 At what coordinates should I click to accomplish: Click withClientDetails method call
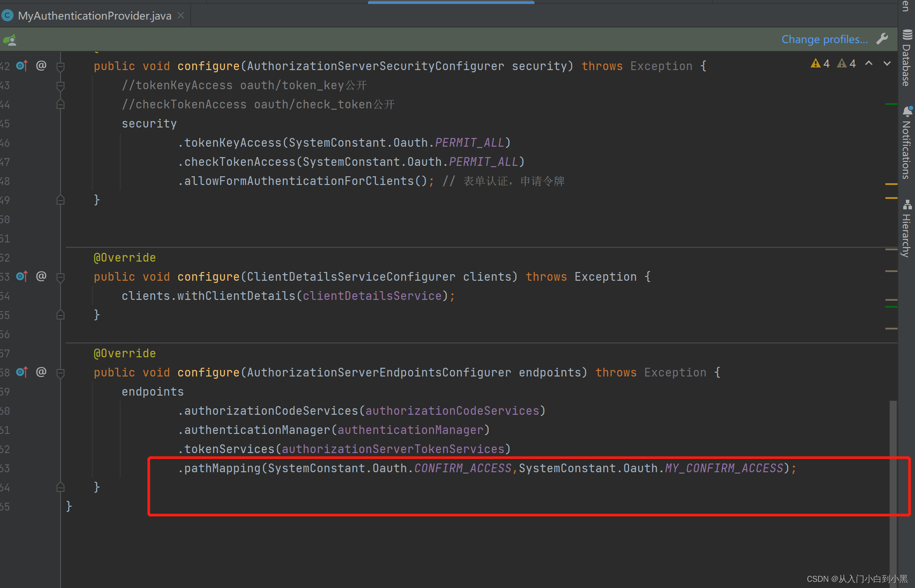pyautogui.click(x=236, y=296)
